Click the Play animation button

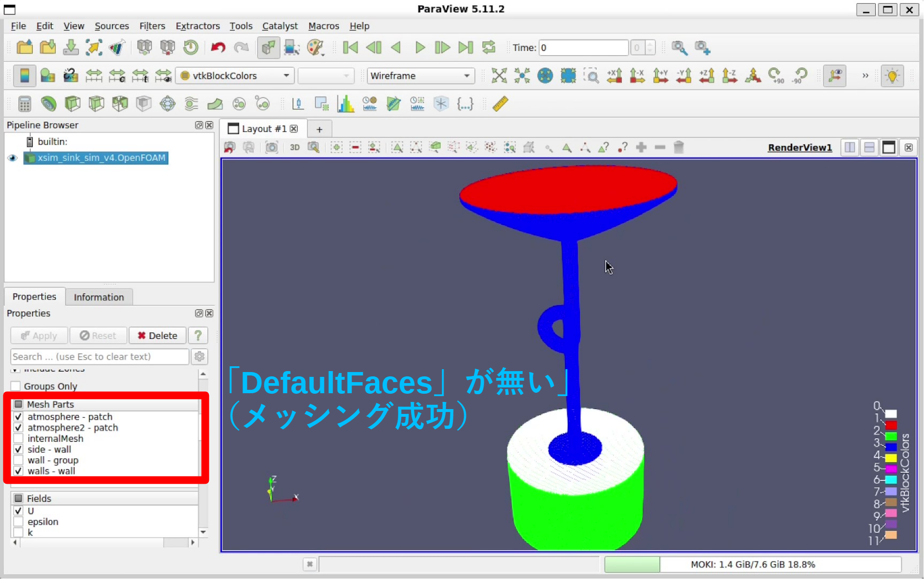pos(420,47)
